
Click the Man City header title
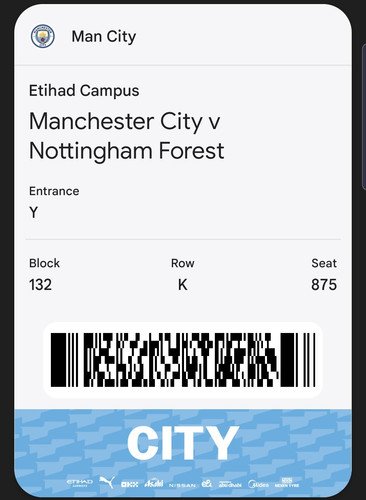tap(104, 37)
